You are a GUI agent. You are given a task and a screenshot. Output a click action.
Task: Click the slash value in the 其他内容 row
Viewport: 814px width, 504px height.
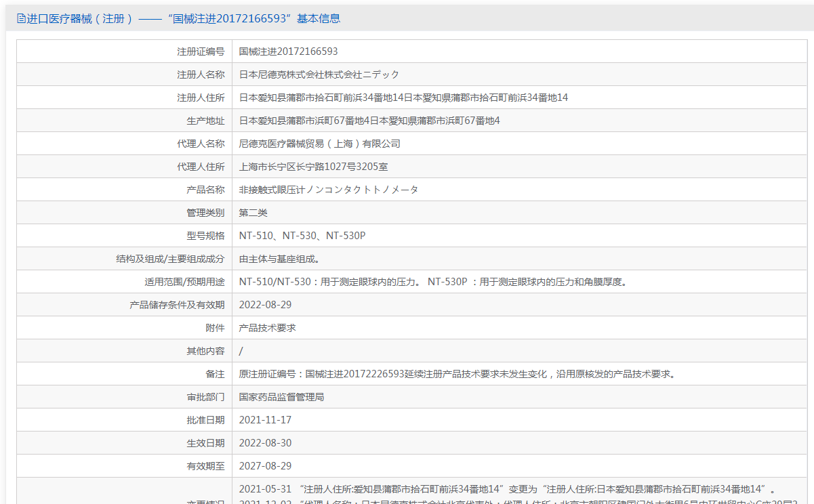click(x=241, y=351)
